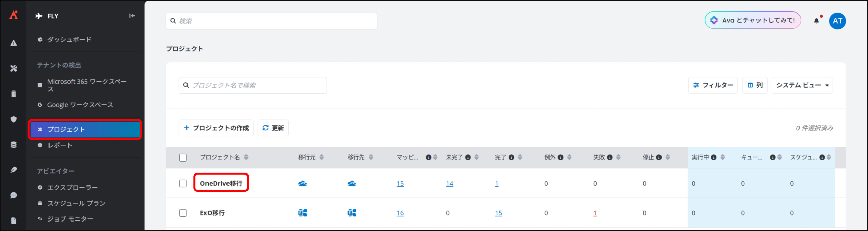The image size is (868, 231).
Task: Click the プロジェクト名で検索 search field
Action: [253, 85]
